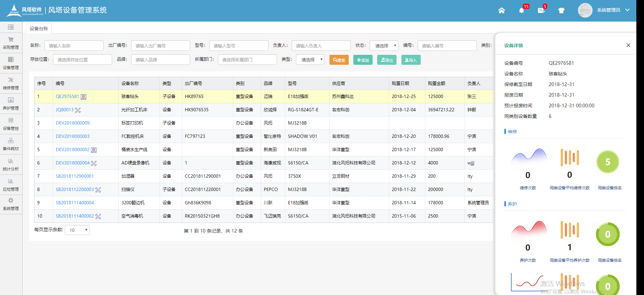Open messages icon with 5 badge
Screen dimensions: 644x295
click(x=541, y=11)
